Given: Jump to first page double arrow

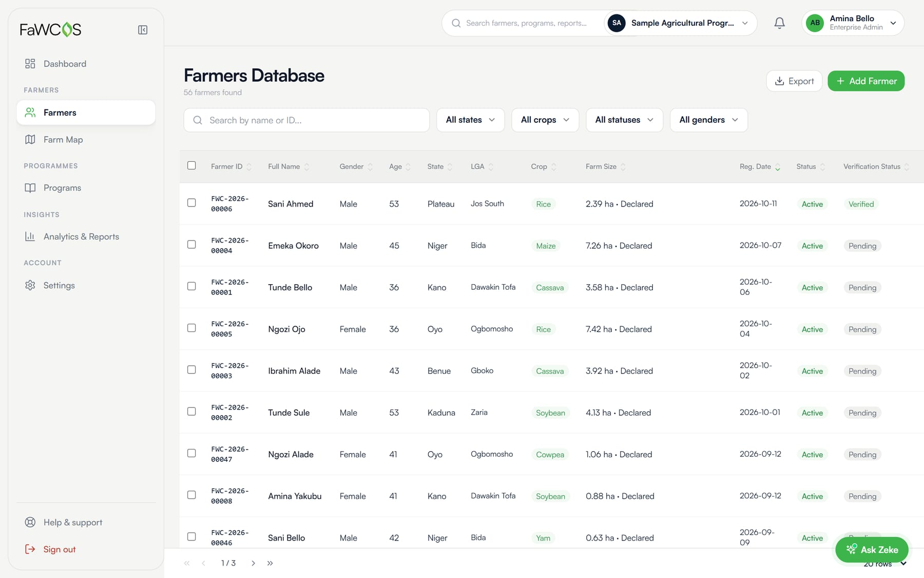Looking at the screenshot, I should 187,563.
